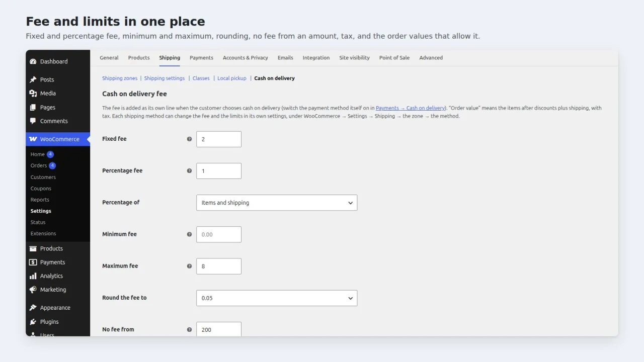Switch to the Products settings tab

click(139, 58)
